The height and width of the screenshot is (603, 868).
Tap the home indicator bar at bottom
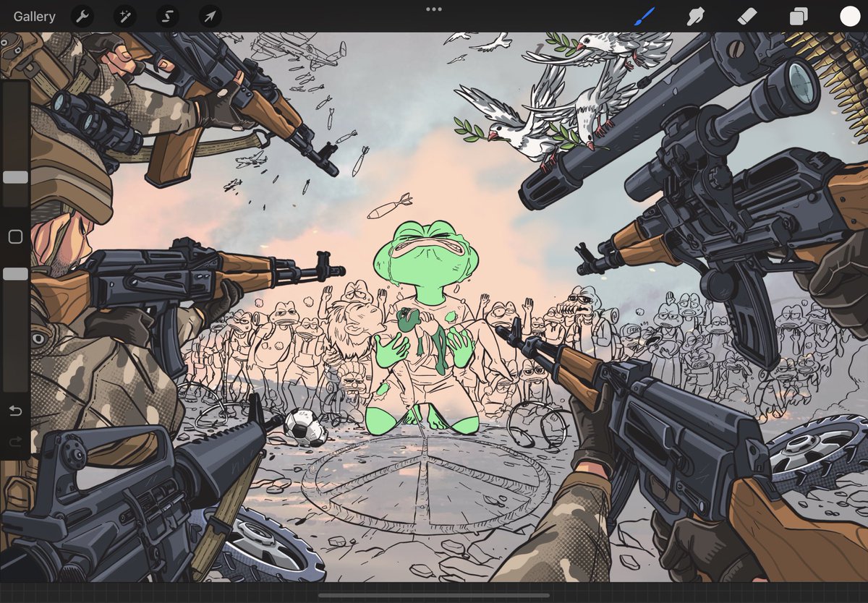434,595
